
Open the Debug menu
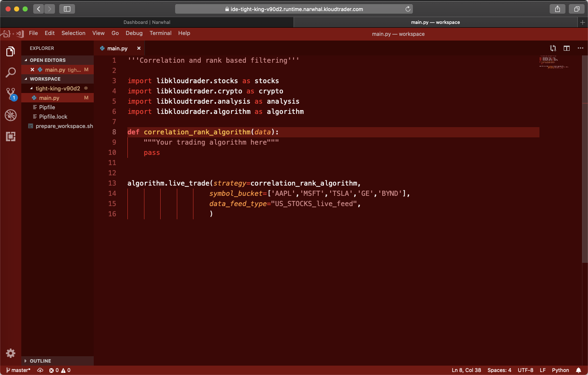134,33
